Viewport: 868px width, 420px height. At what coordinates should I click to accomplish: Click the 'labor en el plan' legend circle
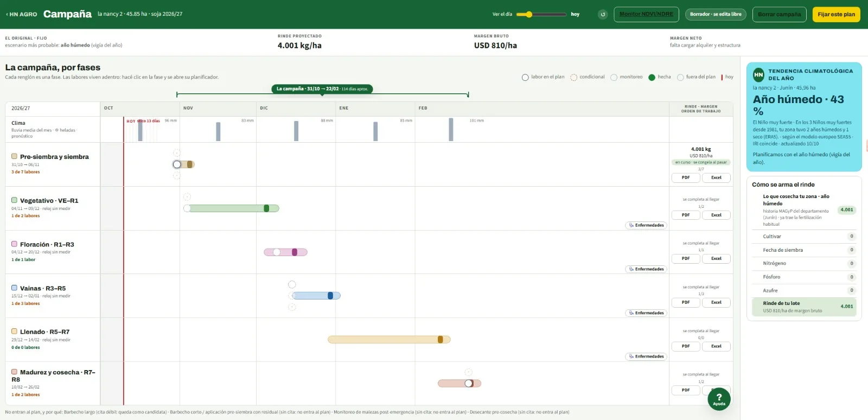pos(525,78)
